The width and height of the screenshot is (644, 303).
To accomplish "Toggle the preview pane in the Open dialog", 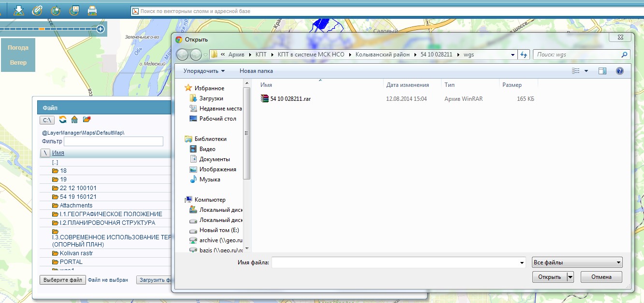I will coord(602,71).
